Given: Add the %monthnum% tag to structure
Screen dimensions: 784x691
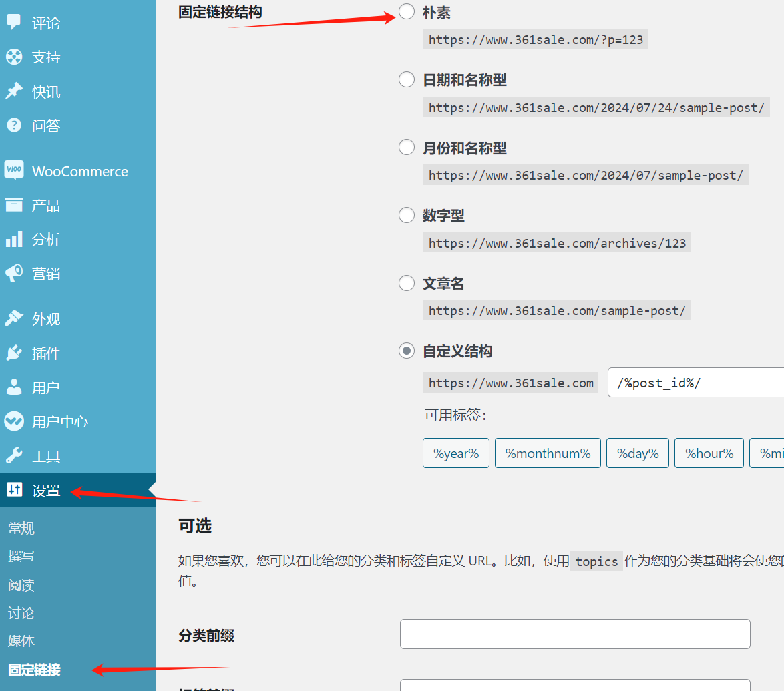Looking at the screenshot, I should (548, 453).
